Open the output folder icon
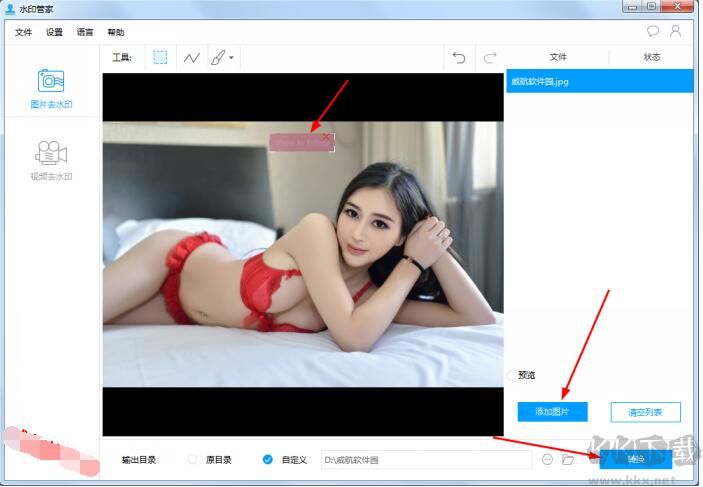This screenshot has width=703, height=487. [x=568, y=460]
